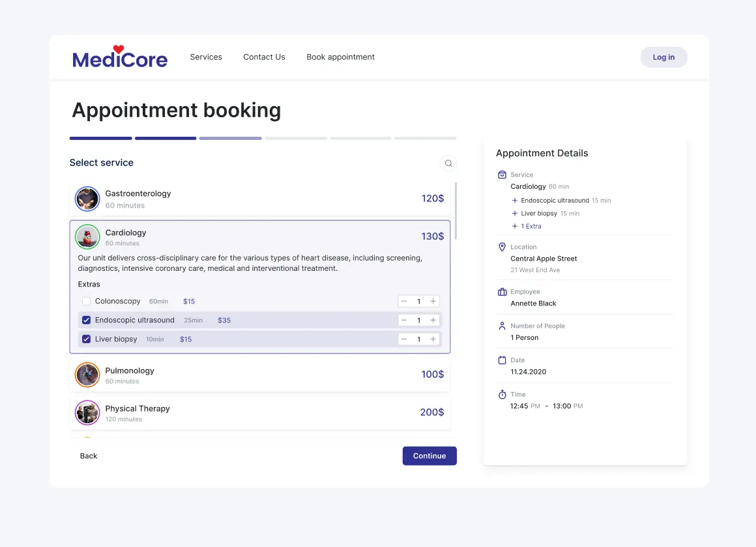Image resolution: width=756 pixels, height=547 pixels.
Task: Click the MediCore heart logo
Action: [x=119, y=57]
